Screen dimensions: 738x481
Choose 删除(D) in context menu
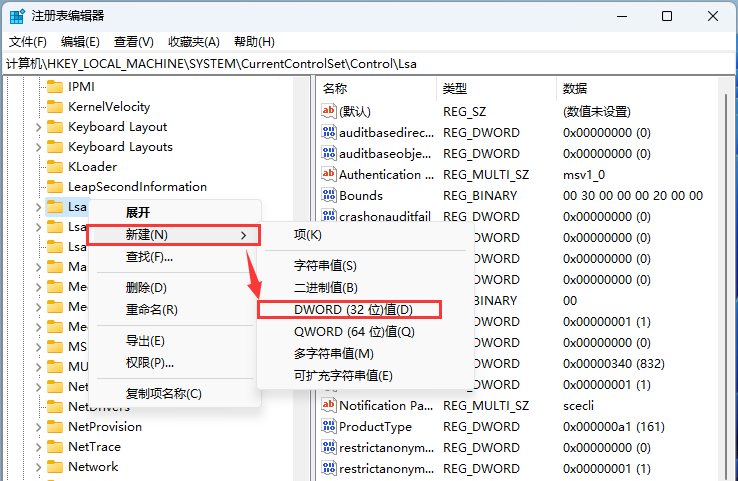pyautogui.click(x=175, y=288)
